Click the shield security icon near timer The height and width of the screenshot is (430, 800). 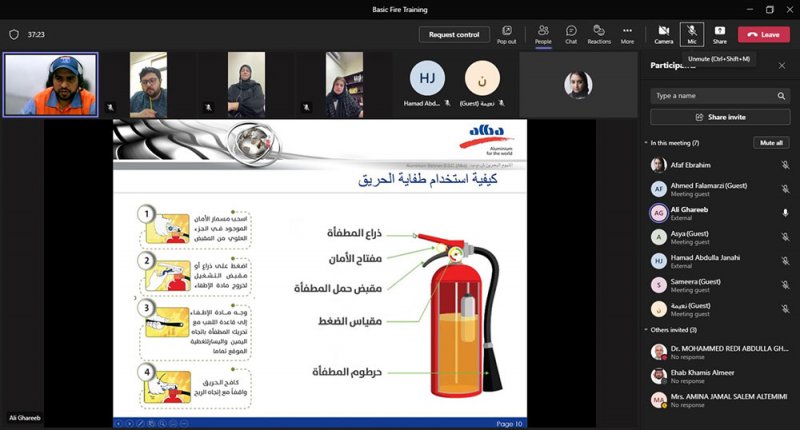click(x=14, y=34)
